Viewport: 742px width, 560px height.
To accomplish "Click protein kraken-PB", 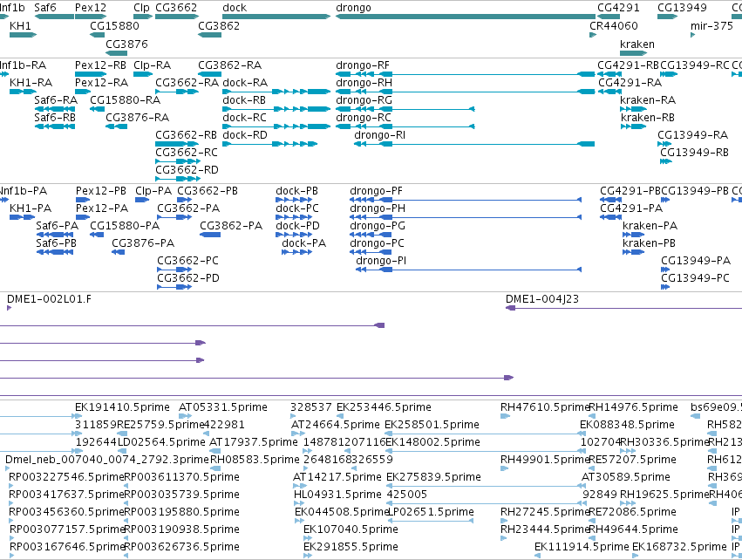I will click(649, 243).
